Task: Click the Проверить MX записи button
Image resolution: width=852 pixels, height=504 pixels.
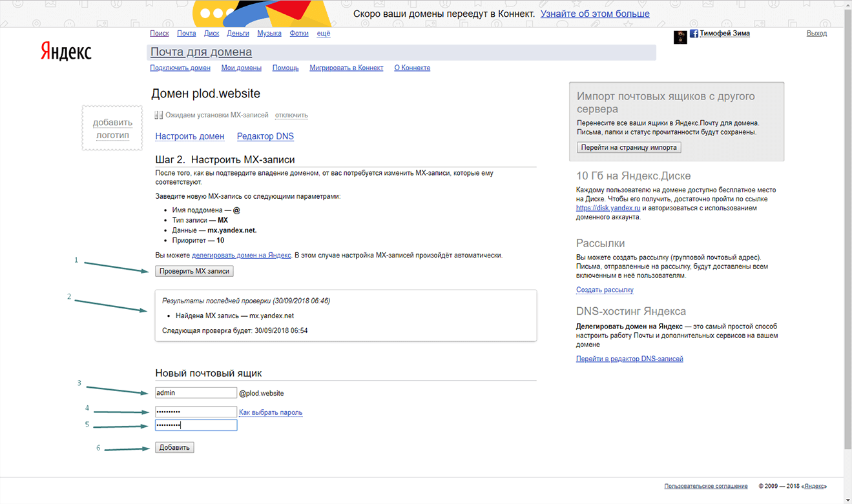Action: point(194,272)
